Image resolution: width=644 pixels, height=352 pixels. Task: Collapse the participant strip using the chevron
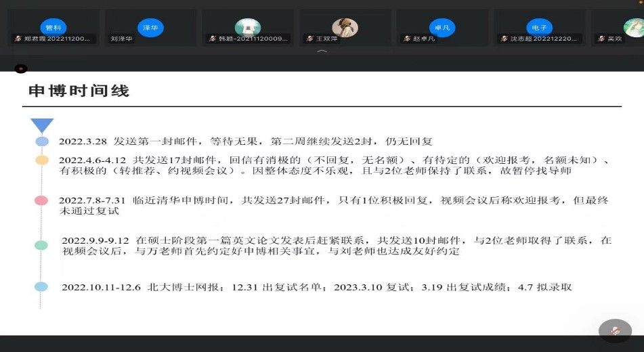pyautogui.click(x=322, y=51)
